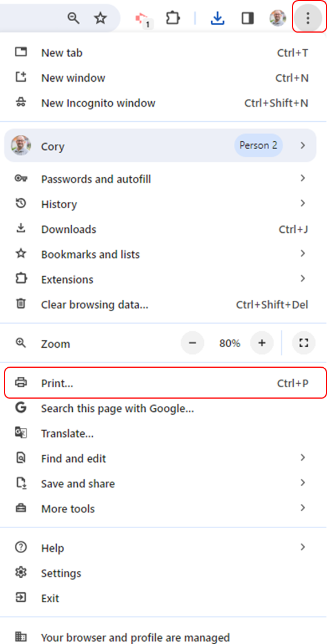Increase zoom with the plus button

(262, 343)
